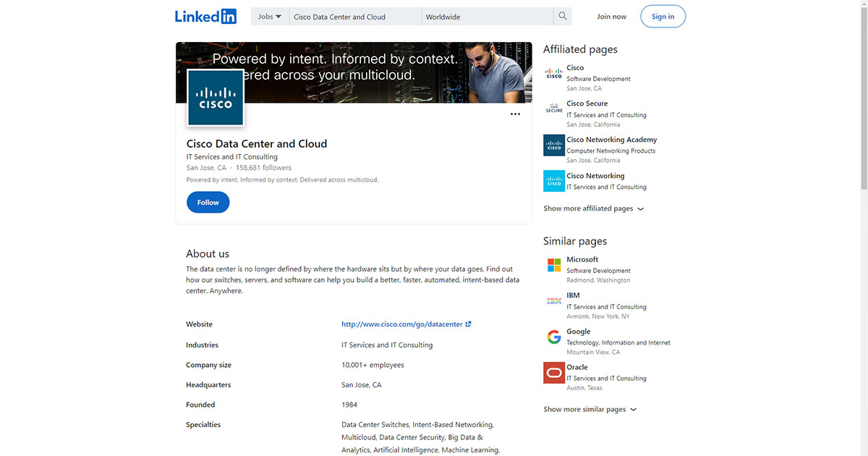Image resolution: width=868 pixels, height=456 pixels.
Task: Click the external link icon beside website URL
Action: [x=469, y=324]
